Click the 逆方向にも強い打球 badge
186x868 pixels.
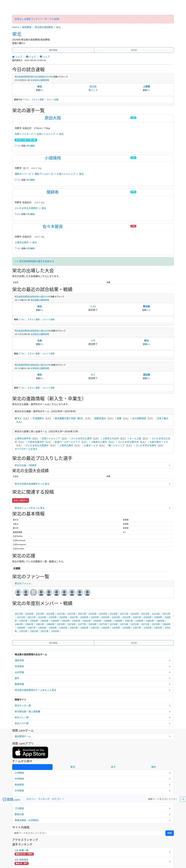click(x=26, y=140)
